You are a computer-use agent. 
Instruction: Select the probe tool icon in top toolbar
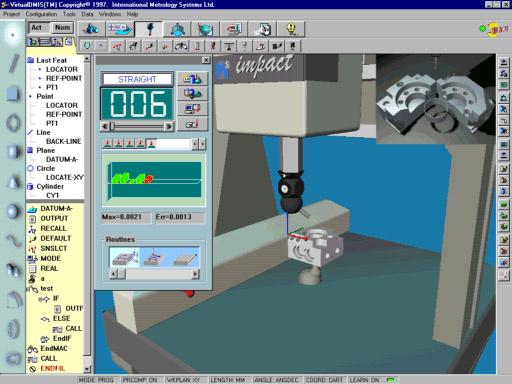click(149, 29)
